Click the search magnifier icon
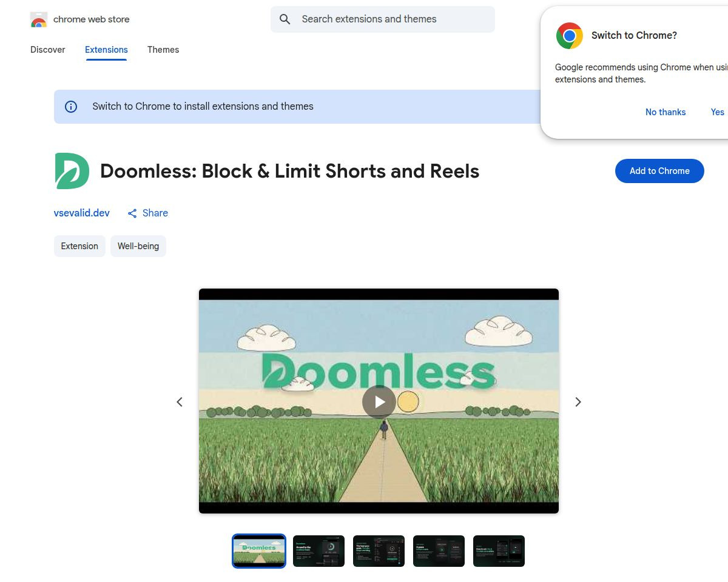 285,19
